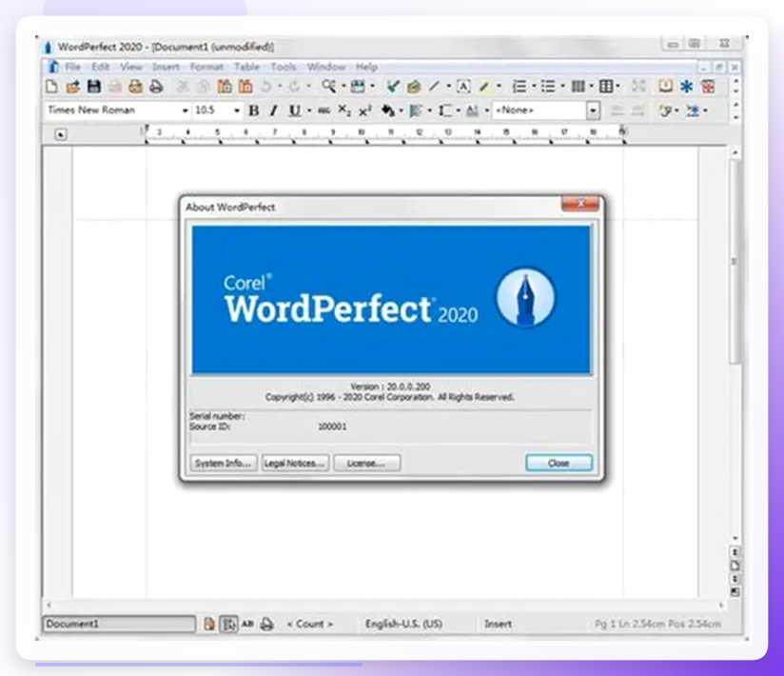Click the AB caps icon in status bar
This screenshot has width=784, height=676.
[x=247, y=624]
